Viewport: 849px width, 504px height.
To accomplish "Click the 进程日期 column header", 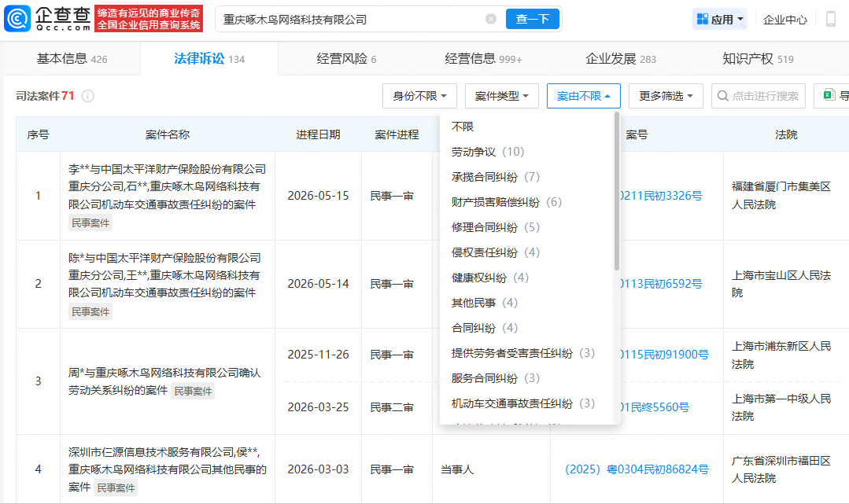I will tap(319, 134).
